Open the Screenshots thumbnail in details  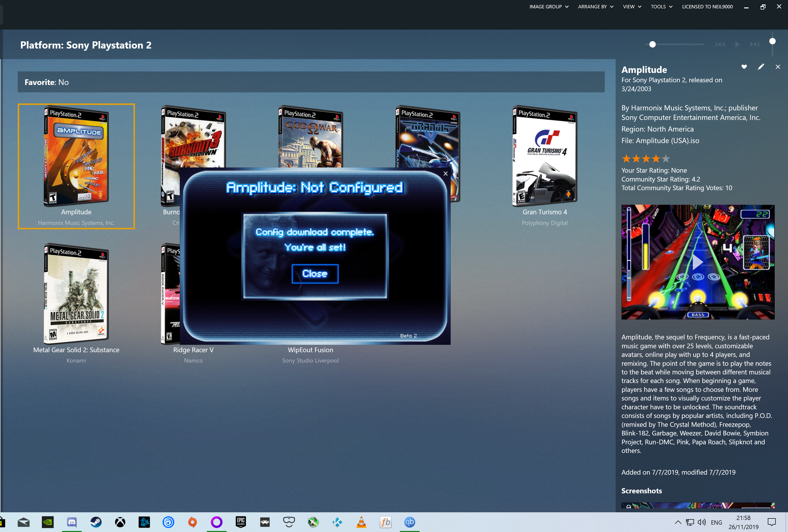pos(698,505)
